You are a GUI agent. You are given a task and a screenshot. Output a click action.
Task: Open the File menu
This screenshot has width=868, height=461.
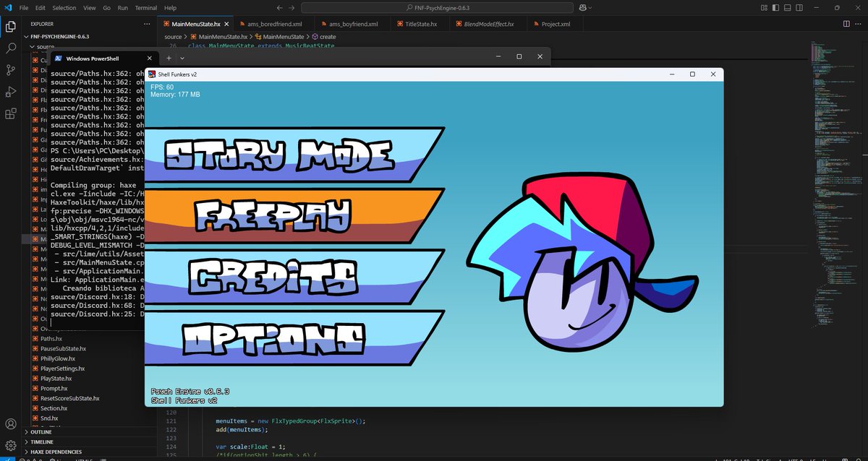(x=24, y=7)
